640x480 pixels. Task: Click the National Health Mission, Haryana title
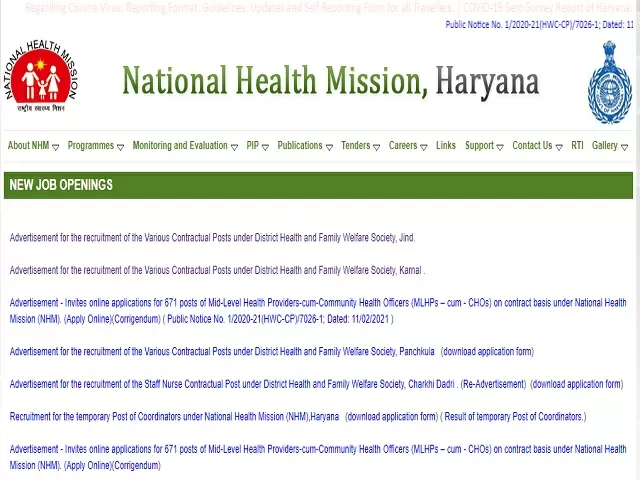[x=331, y=81]
